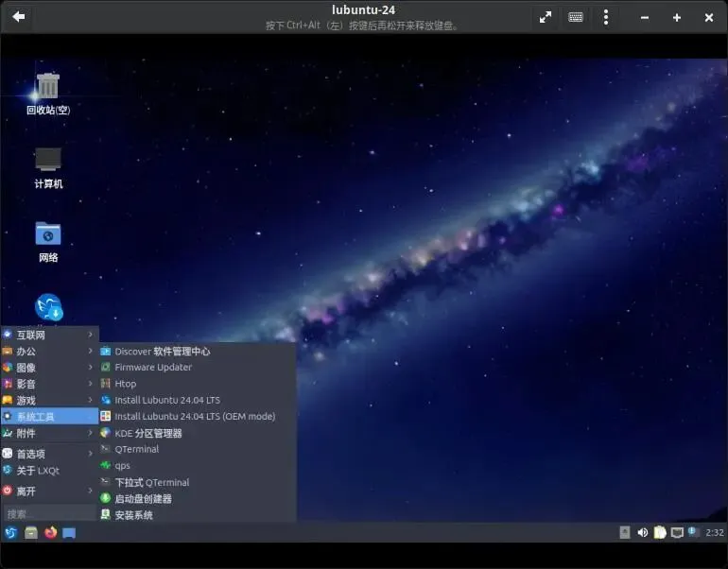The height and width of the screenshot is (569, 728).
Task: Click the KDE partition manager shield icon
Action: coord(105,433)
